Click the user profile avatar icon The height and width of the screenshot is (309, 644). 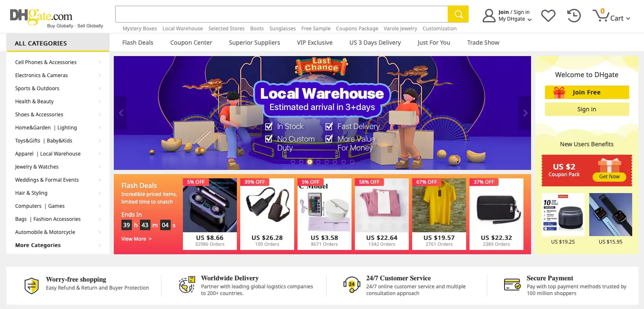tap(489, 16)
